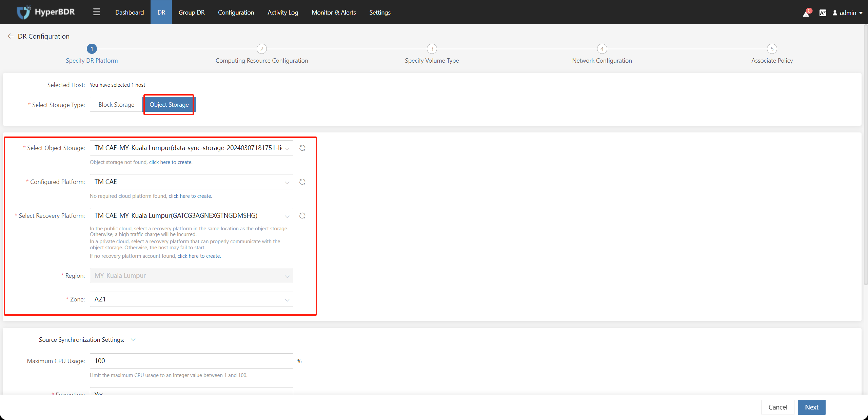Click step 4 Network Configuration circle
The image size is (868, 420).
[x=602, y=49]
